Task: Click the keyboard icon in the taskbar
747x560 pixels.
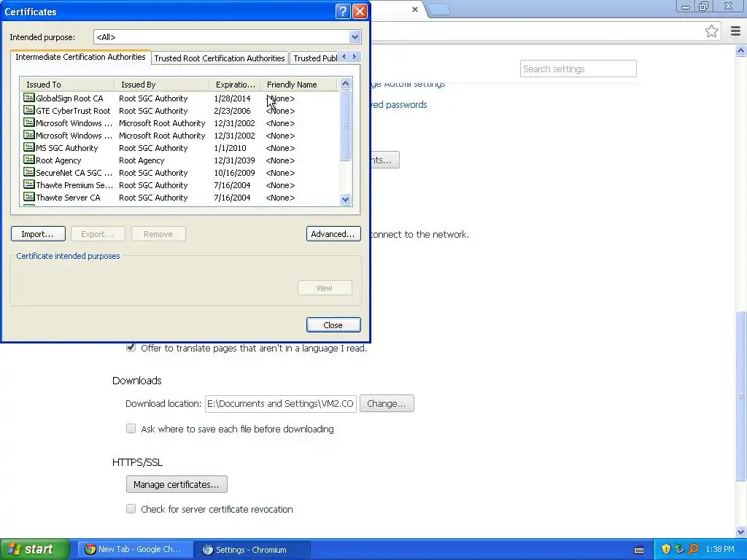Action: [x=639, y=550]
